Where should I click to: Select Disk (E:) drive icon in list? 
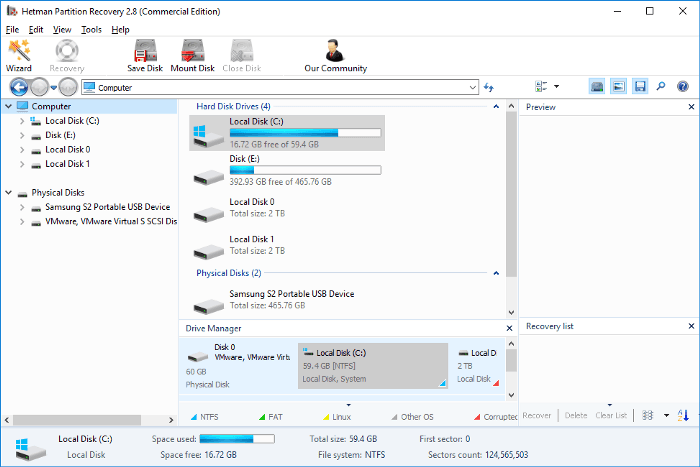208,177
